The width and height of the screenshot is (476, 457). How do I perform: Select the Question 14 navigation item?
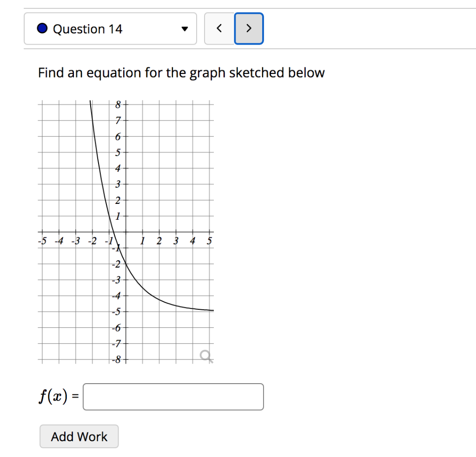pos(87,29)
